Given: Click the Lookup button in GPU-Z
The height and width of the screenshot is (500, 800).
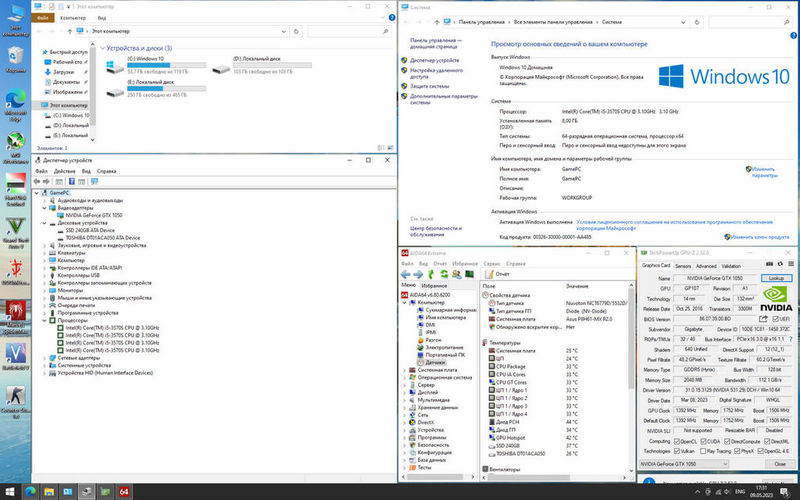Looking at the screenshot, I should click(x=776, y=279).
